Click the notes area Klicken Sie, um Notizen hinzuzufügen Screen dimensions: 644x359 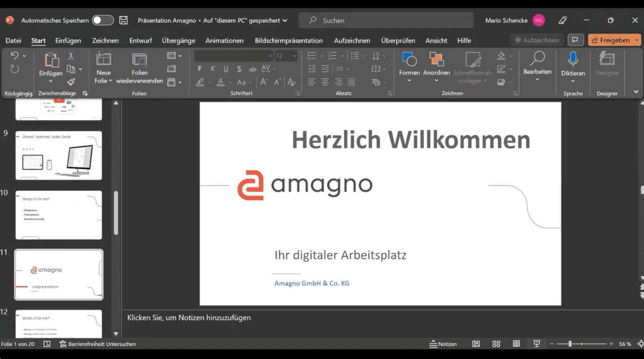point(189,317)
